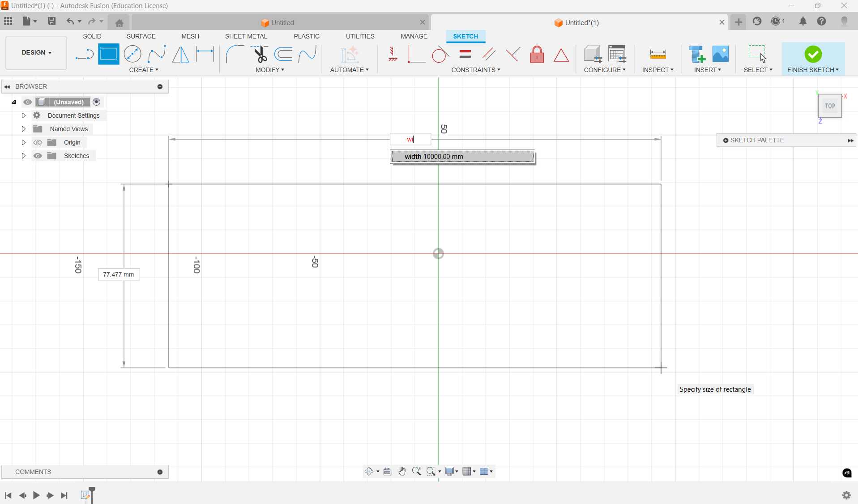
Task: Jump to the timeline beginning
Action: [x=8, y=495]
